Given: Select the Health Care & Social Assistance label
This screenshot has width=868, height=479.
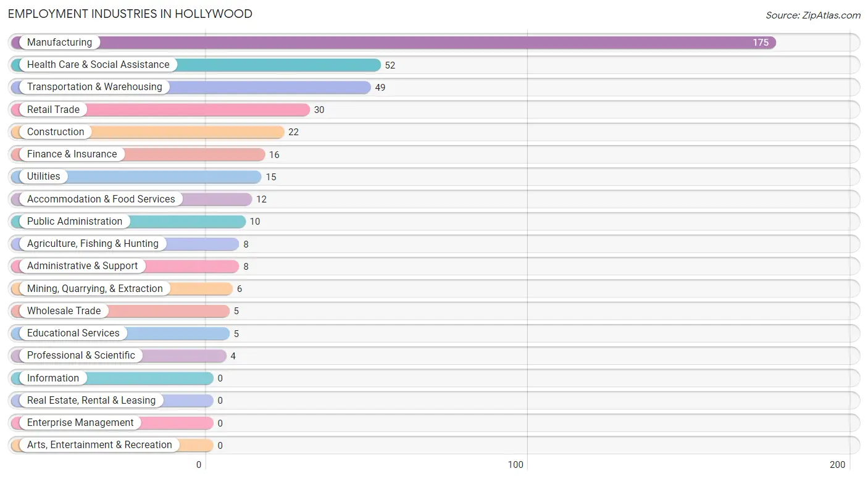Looking at the screenshot, I should tap(98, 65).
